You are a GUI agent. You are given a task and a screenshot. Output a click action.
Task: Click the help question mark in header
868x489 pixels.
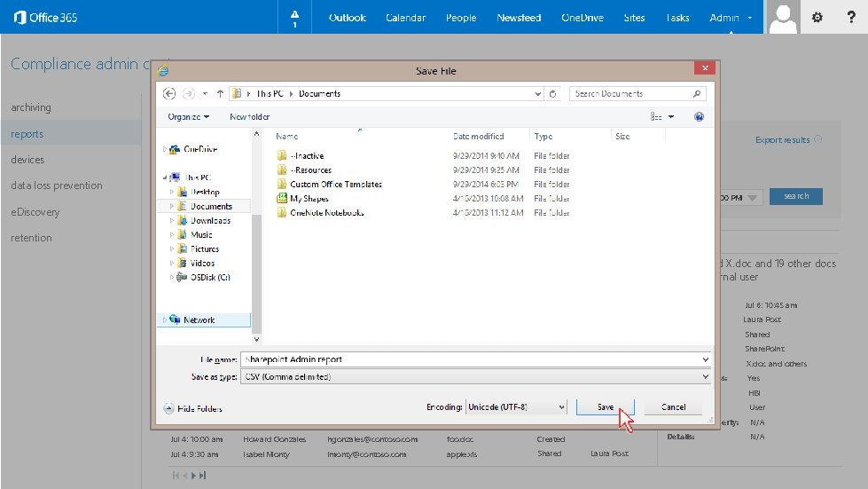click(x=851, y=17)
